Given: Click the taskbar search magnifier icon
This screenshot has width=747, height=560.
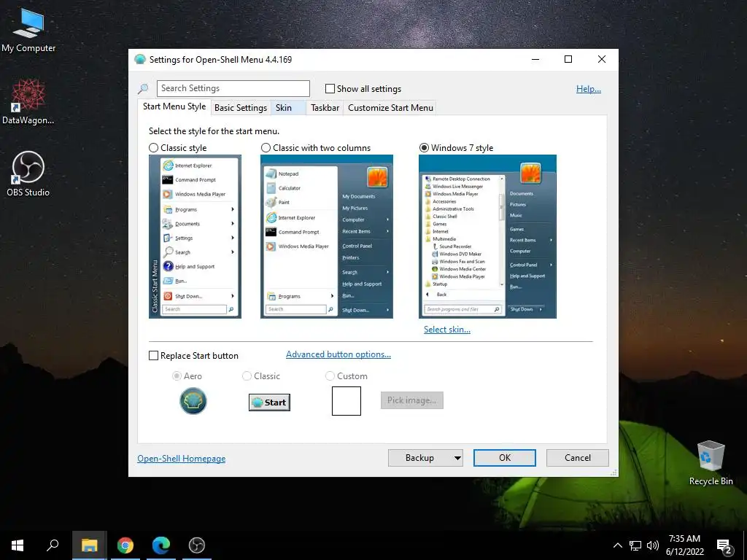Looking at the screenshot, I should [x=53, y=545].
